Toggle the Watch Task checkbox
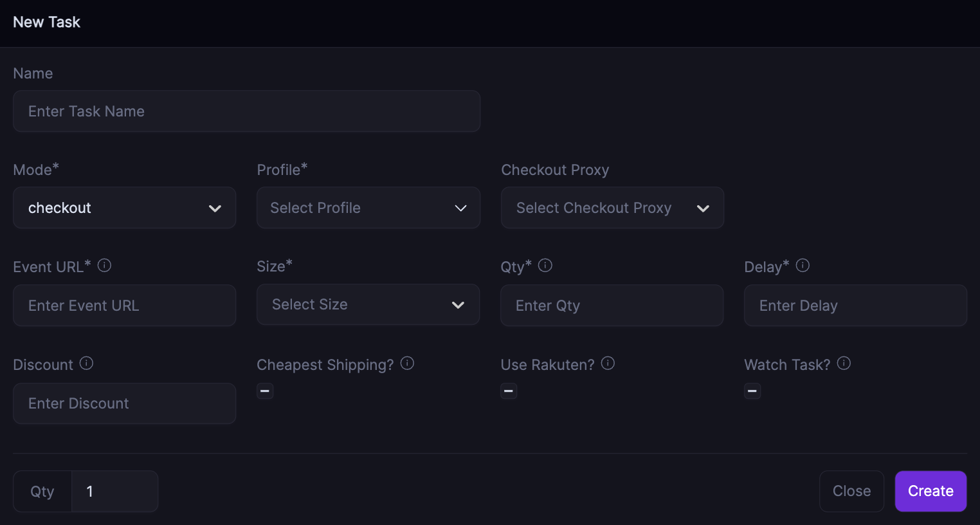Image resolution: width=980 pixels, height=525 pixels. 752,391
